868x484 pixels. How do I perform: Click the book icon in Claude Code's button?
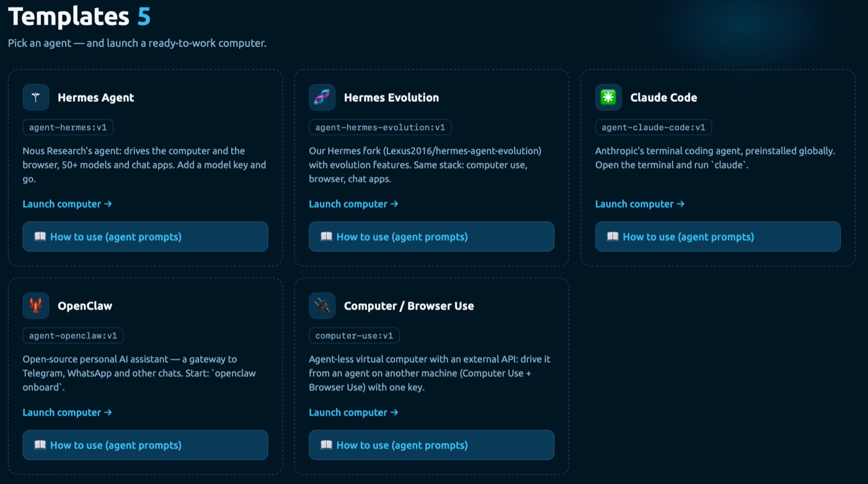[x=613, y=236]
